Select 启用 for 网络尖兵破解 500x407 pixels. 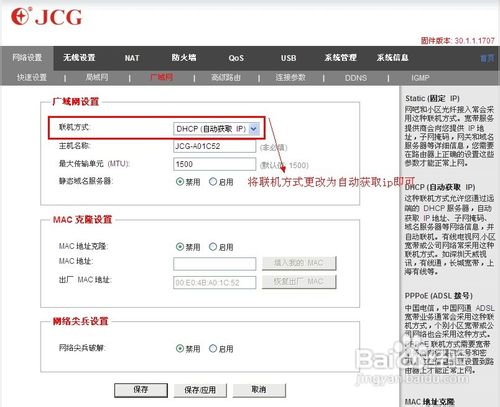213,348
